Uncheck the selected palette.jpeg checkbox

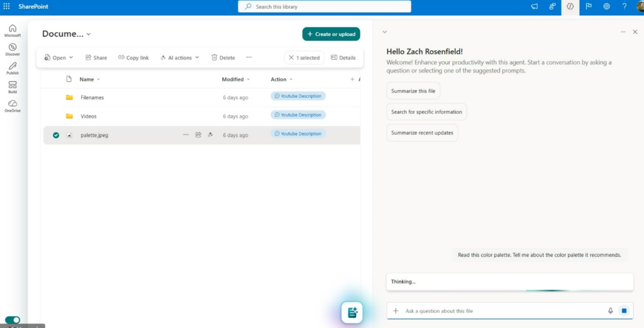click(x=56, y=135)
